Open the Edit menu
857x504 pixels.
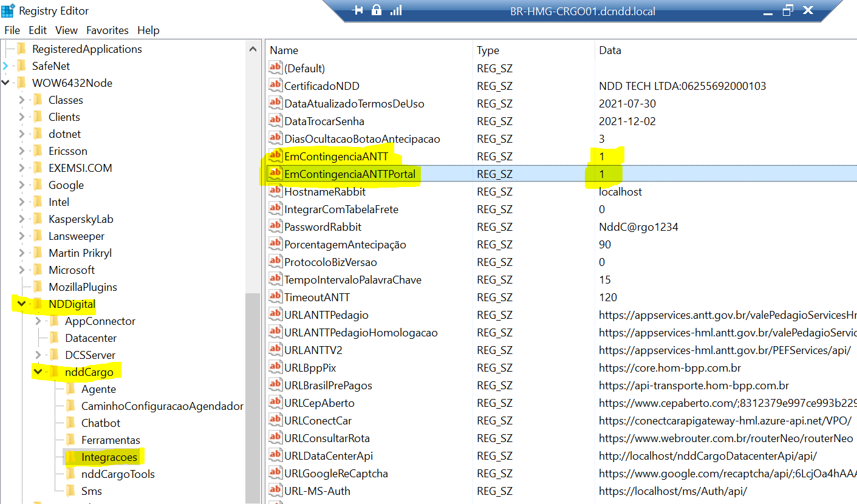[38, 30]
